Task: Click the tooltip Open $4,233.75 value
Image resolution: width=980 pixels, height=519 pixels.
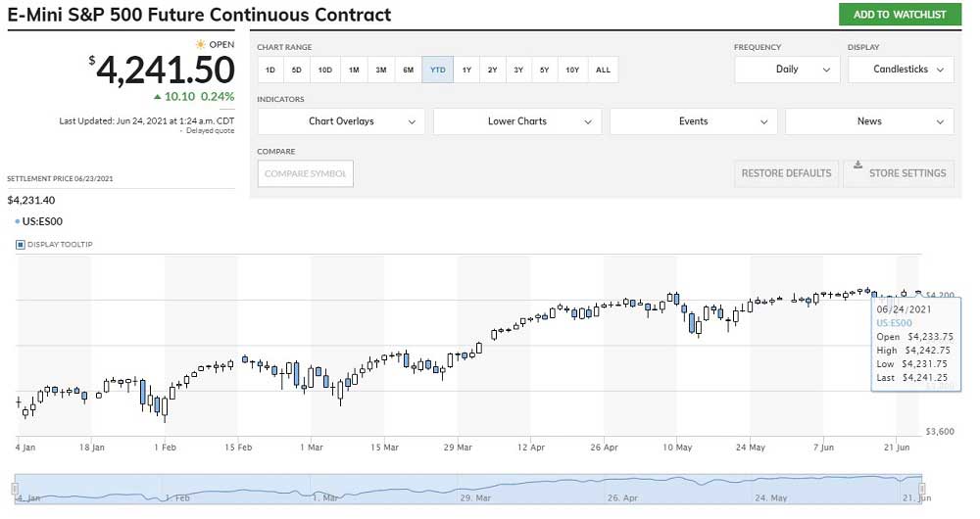Action: 931,337
